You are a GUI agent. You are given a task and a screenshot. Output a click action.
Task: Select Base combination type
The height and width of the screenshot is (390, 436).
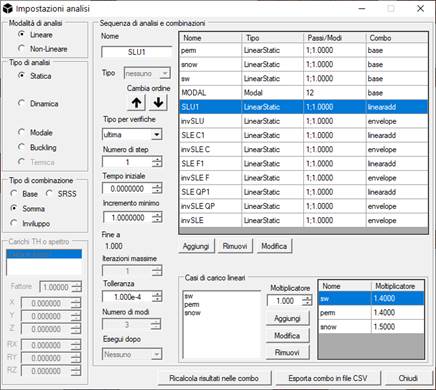(24, 194)
